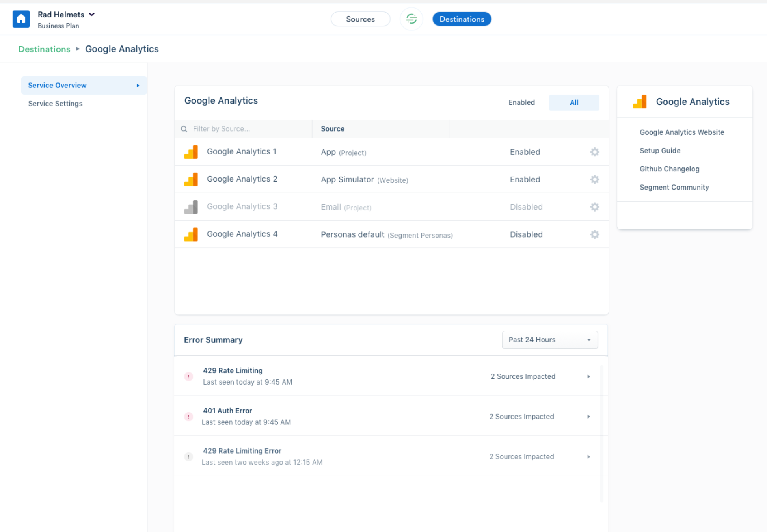Click grey alert icon beside 429 Rate Limiting Error

pos(189,457)
